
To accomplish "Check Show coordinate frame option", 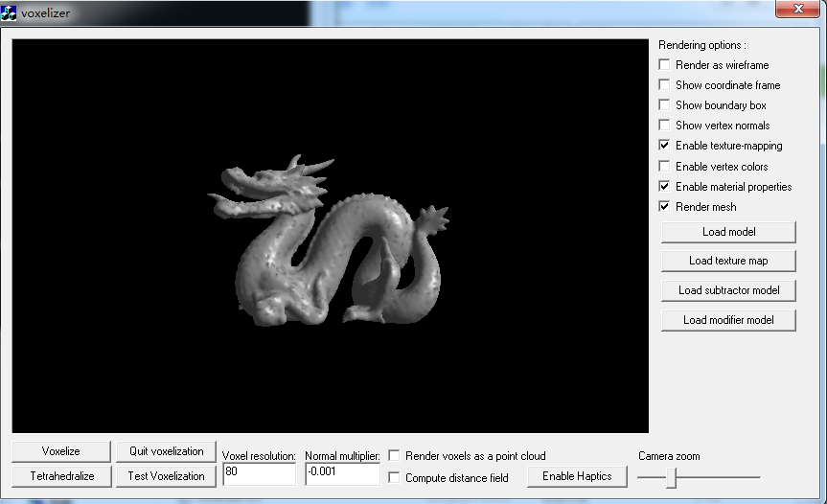I will [x=664, y=84].
